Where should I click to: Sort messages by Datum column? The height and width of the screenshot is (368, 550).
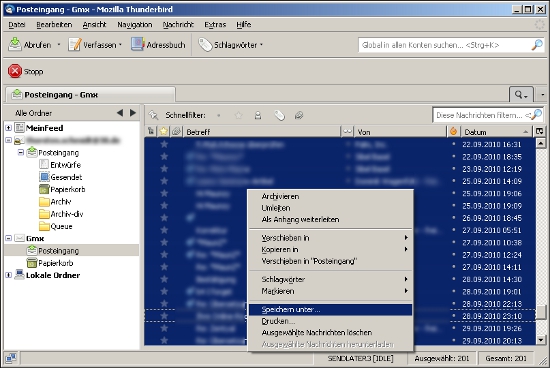[x=496, y=132]
